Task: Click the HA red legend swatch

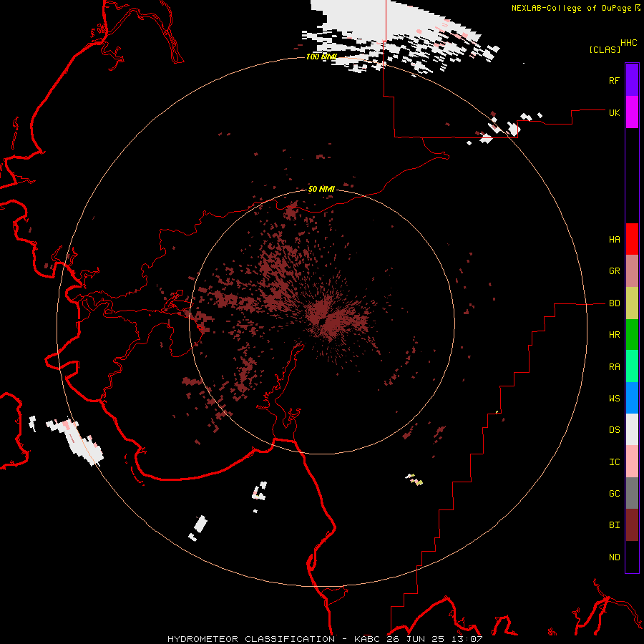Action: pos(632,239)
